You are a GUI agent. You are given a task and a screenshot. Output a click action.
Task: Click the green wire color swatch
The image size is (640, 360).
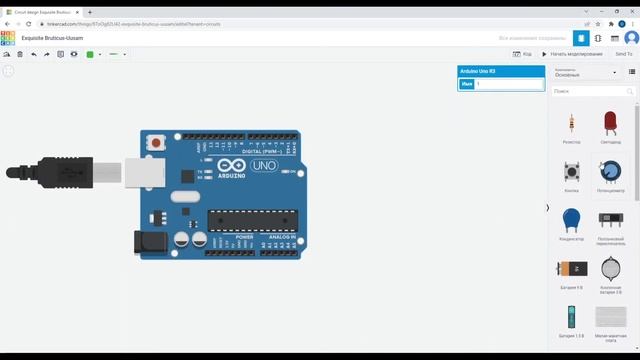[90, 54]
